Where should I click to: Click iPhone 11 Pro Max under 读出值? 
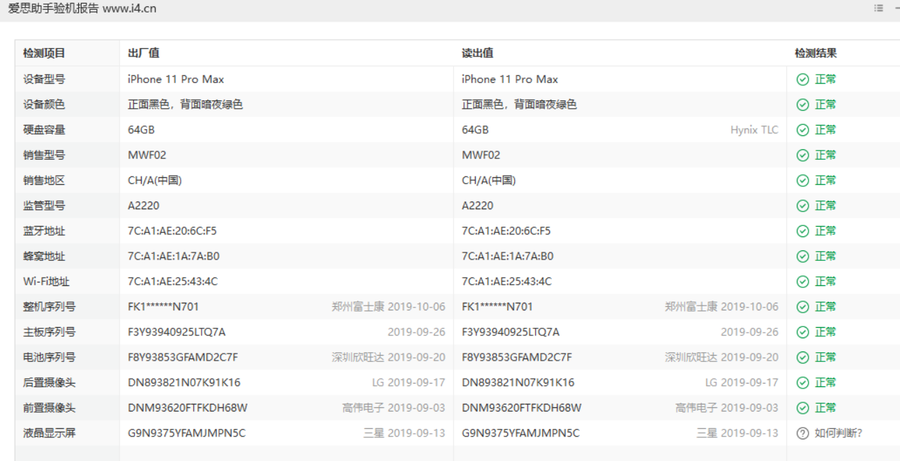coord(510,79)
